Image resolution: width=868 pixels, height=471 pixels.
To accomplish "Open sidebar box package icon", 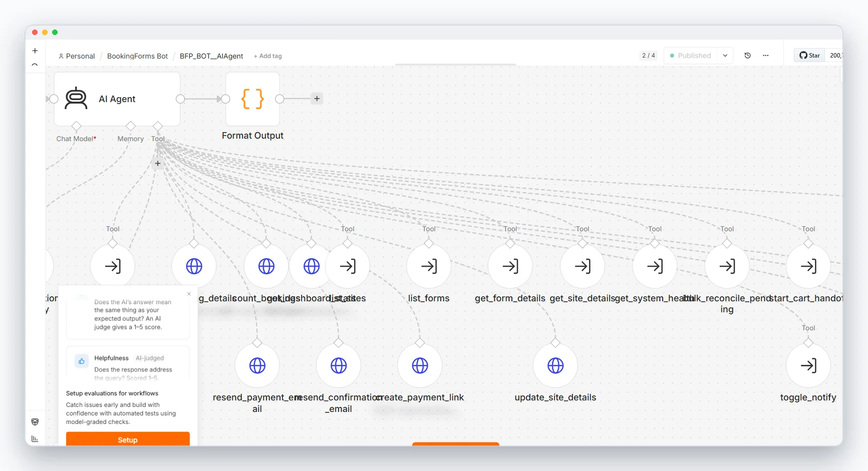I will tap(35, 422).
